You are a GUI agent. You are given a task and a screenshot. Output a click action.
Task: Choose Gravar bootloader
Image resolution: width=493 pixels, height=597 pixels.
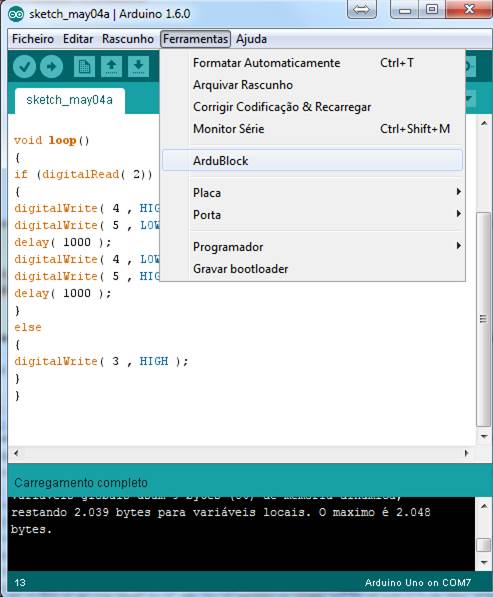tap(312, 269)
